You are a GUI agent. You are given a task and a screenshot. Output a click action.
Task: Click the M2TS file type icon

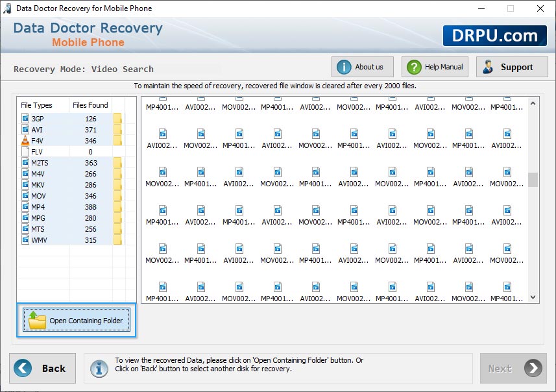25,162
